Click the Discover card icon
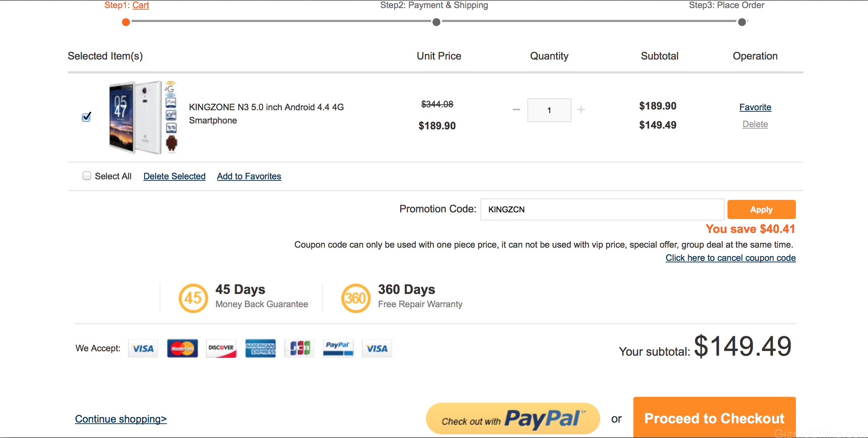This screenshot has height=438, width=868. point(221,348)
